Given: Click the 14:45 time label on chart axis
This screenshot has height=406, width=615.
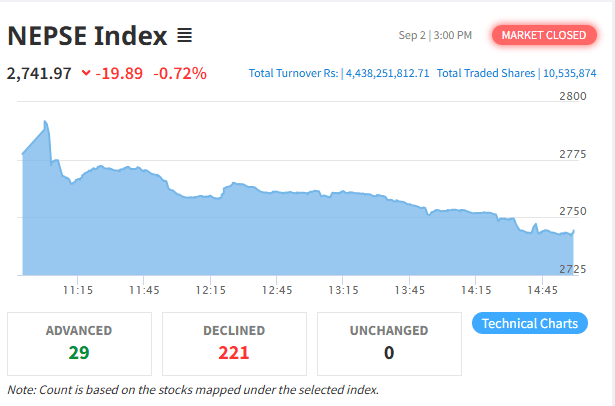Looking at the screenshot, I should click(x=541, y=289).
